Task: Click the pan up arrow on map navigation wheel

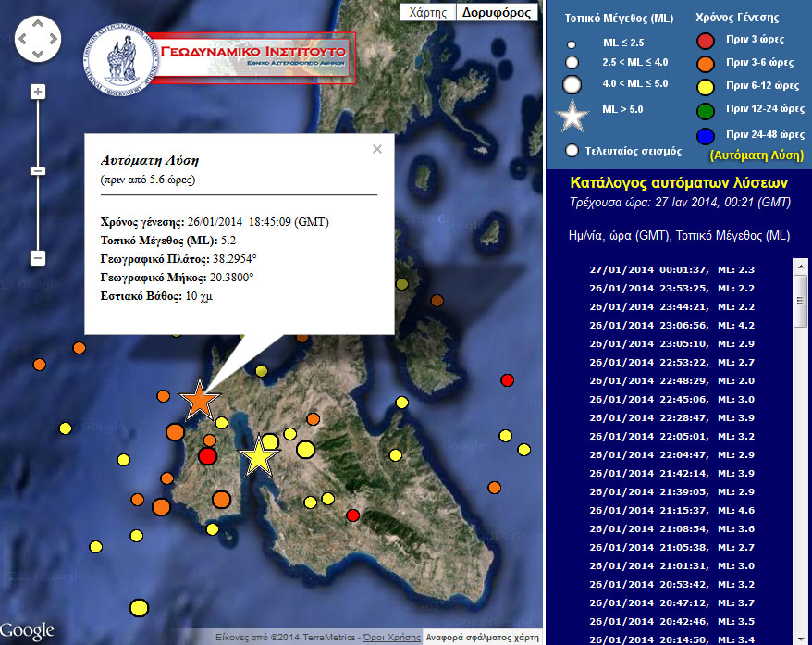Action: coord(38,24)
